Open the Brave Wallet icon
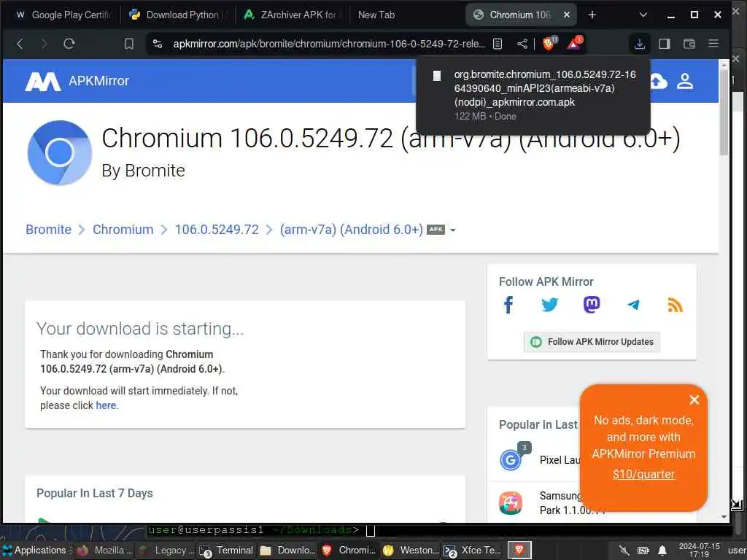The image size is (747, 560). (689, 44)
